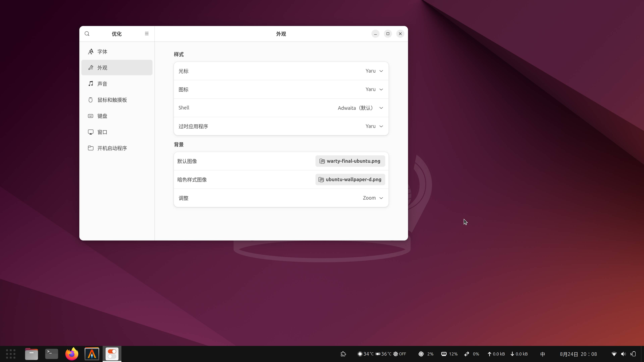
Task: Click the Tweaks icon in the dock
Action: [x=112, y=354]
